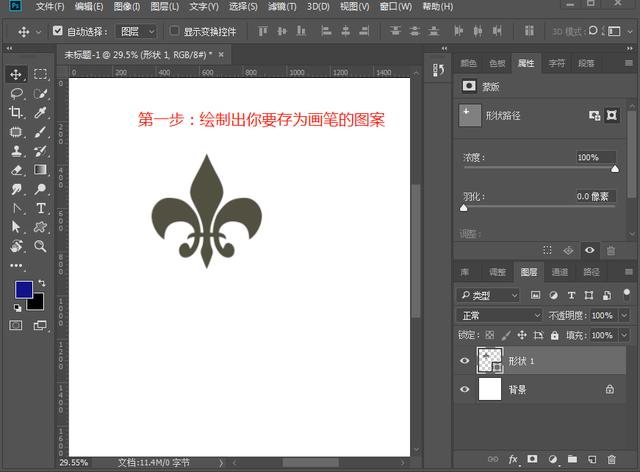
Task: Expand the fill 填充 slider dropdown
Action: 624,336
